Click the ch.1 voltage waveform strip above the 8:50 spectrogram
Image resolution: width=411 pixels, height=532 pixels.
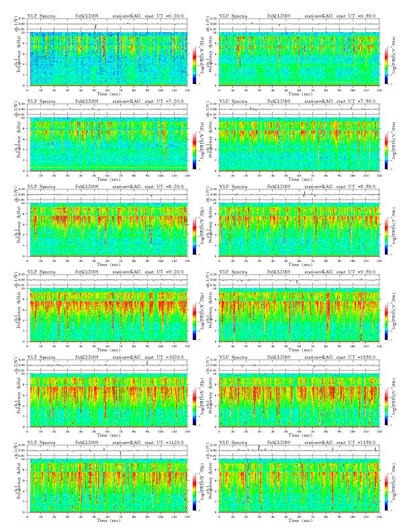[x=299, y=195]
